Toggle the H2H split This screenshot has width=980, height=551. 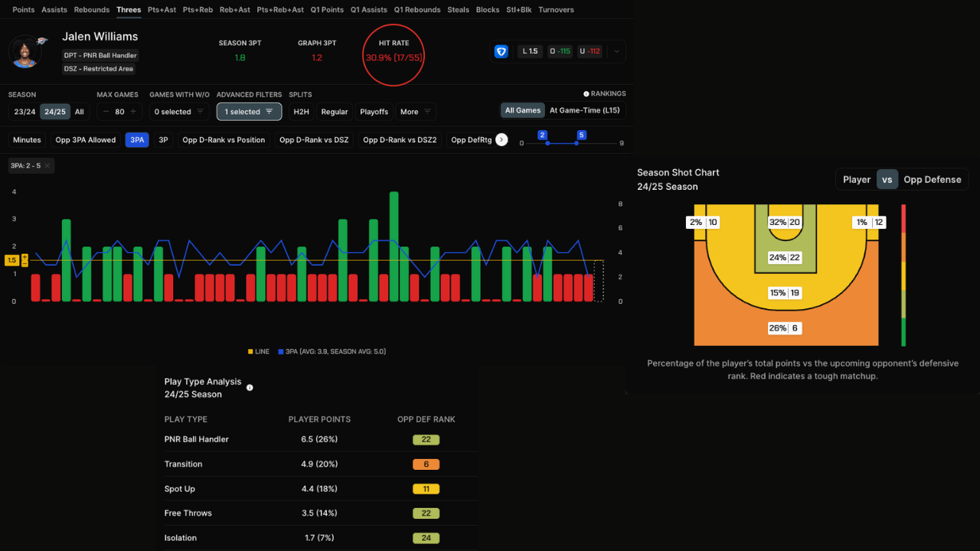tap(301, 112)
